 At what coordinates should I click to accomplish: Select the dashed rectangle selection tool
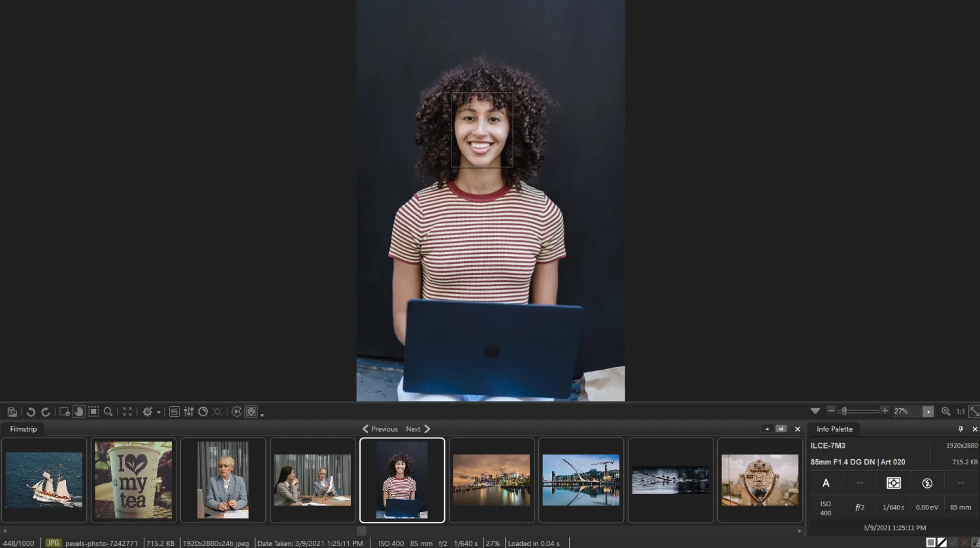point(93,411)
